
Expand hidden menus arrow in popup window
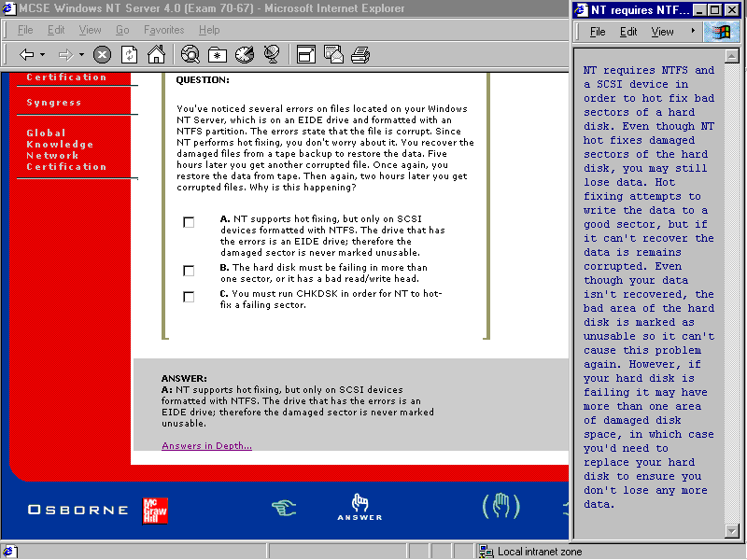tap(693, 31)
